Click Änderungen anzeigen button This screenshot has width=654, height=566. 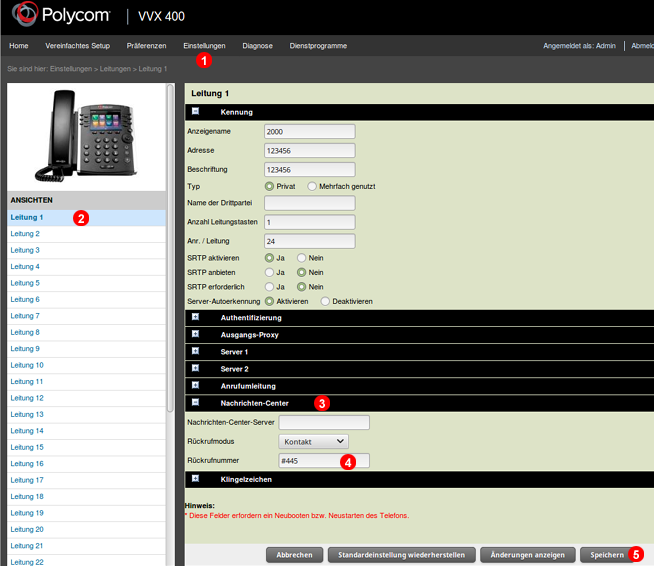(x=528, y=555)
